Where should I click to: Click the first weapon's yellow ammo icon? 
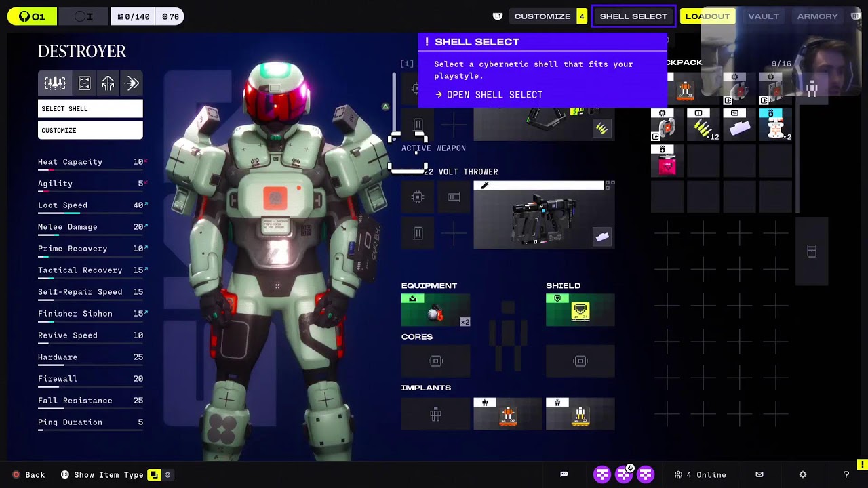[x=601, y=128]
